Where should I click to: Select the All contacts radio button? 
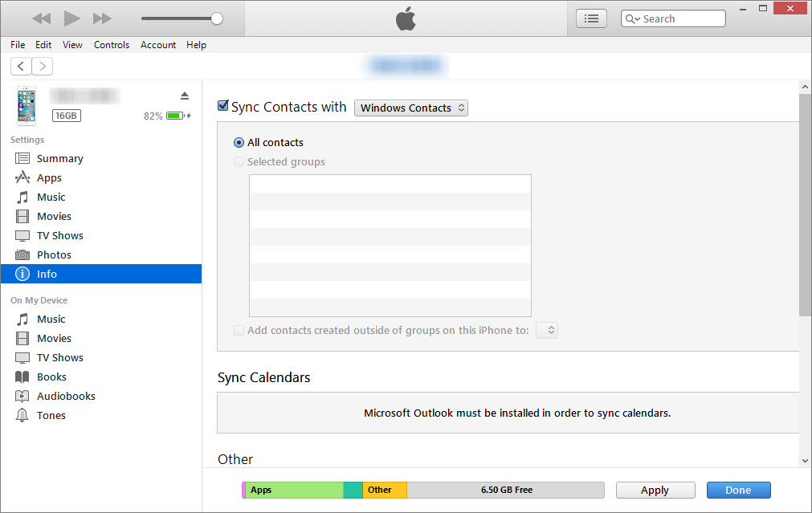(x=239, y=142)
